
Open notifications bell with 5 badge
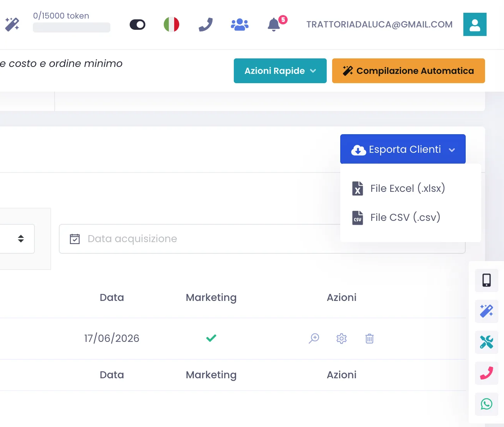(x=275, y=24)
